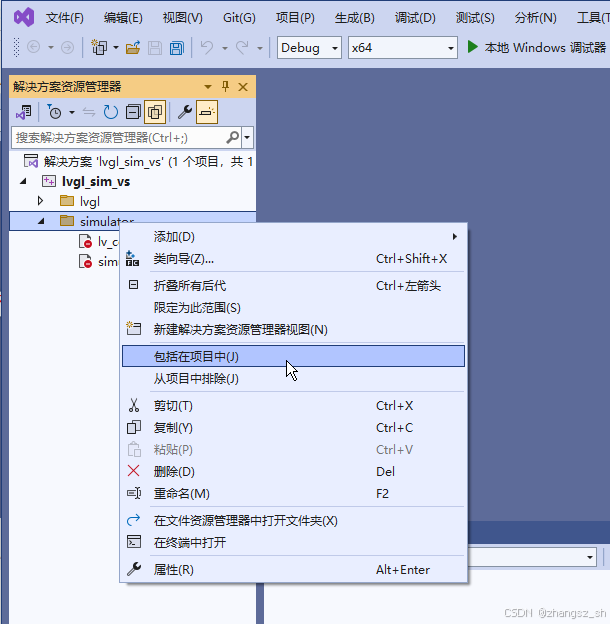Choose 在终端中打开
Image resolution: width=610 pixels, height=624 pixels.
(x=293, y=543)
